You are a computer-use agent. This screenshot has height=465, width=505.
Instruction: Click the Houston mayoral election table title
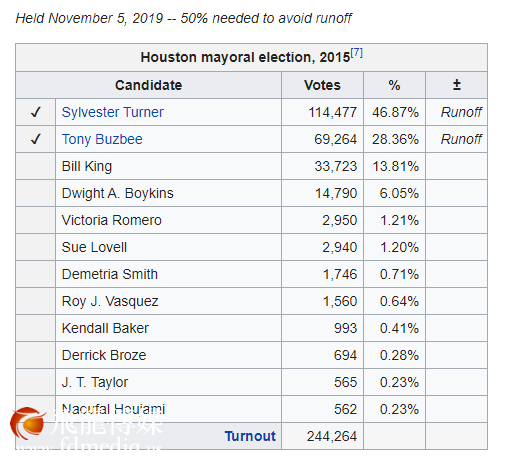245,57
